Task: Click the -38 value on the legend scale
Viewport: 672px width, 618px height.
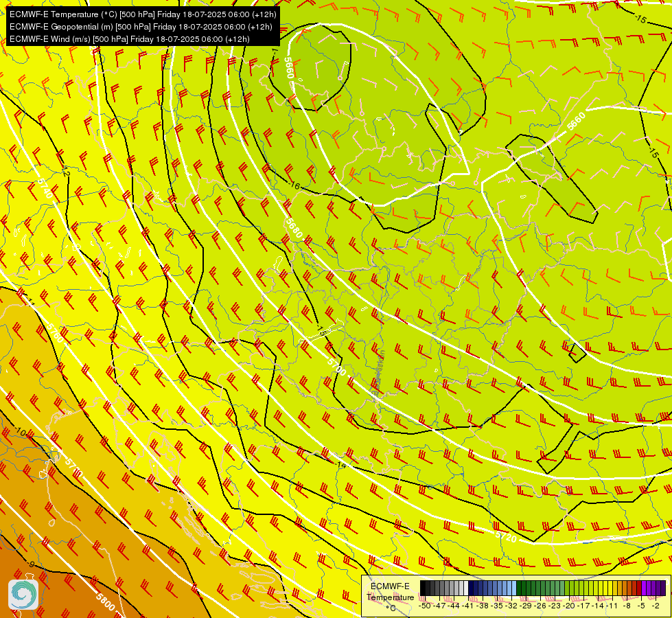Action: click(483, 606)
